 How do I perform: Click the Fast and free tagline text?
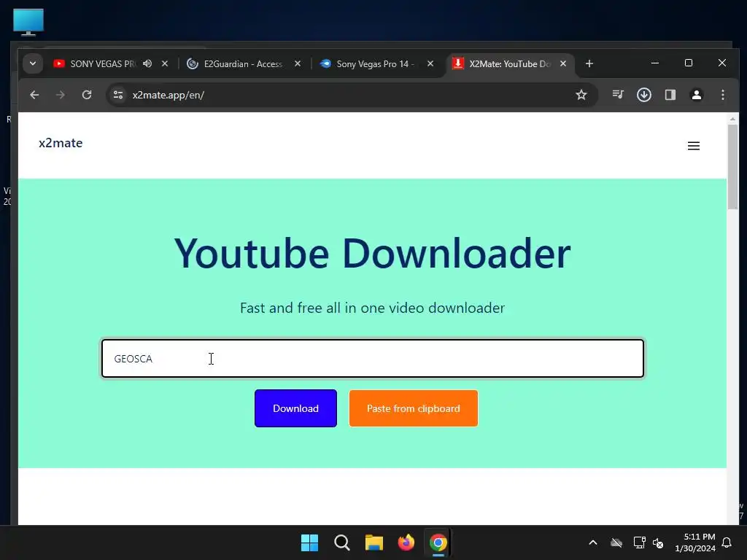[373, 308]
